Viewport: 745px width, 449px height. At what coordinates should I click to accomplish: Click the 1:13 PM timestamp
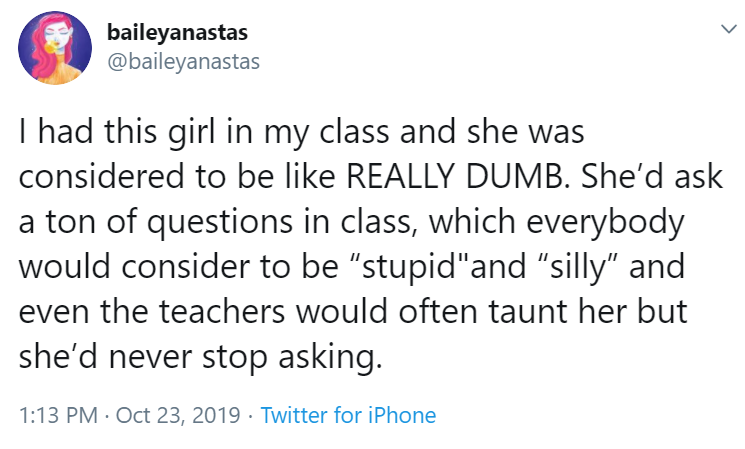55,415
